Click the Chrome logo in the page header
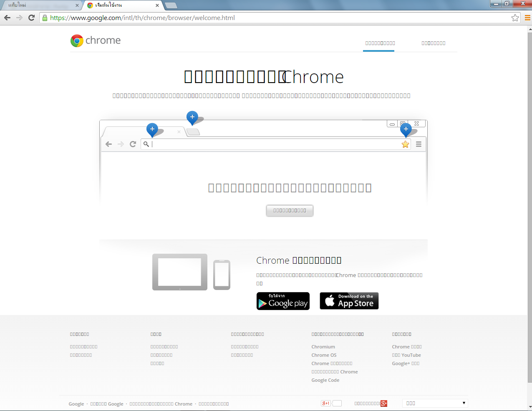 96,40
